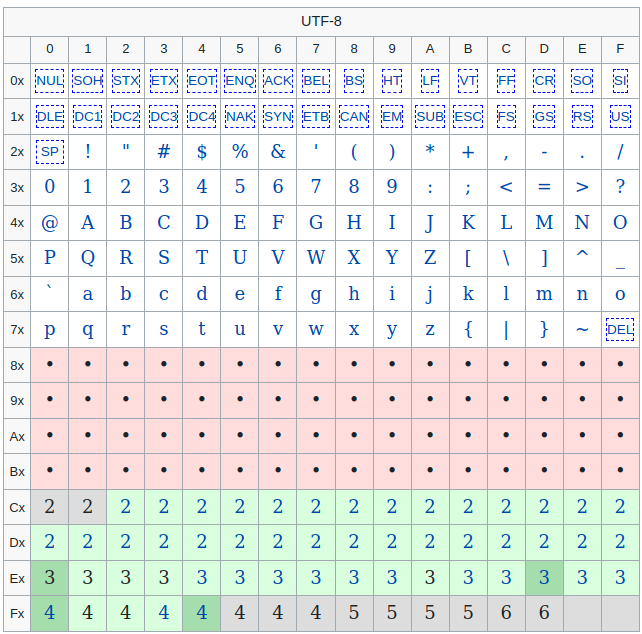This screenshot has height=634, width=642.
Task: Click the digit 0 in row 3x
Action: [50, 187]
